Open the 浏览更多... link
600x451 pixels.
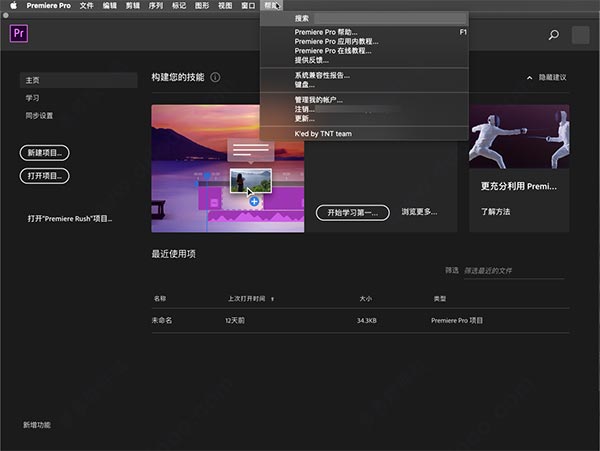click(x=419, y=212)
